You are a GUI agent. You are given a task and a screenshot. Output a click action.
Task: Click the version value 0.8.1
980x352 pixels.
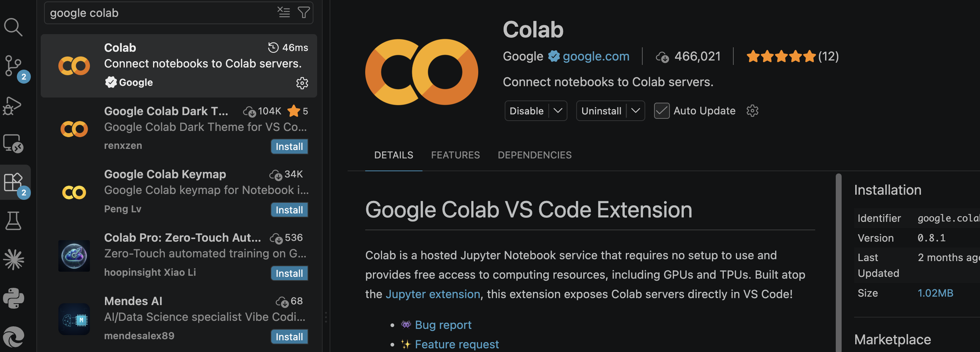tap(931, 238)
